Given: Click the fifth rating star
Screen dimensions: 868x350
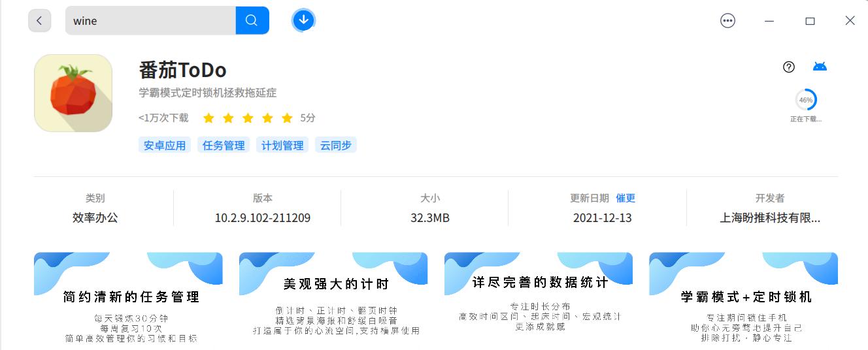Looking at the screenshot, I should (287, 118).
